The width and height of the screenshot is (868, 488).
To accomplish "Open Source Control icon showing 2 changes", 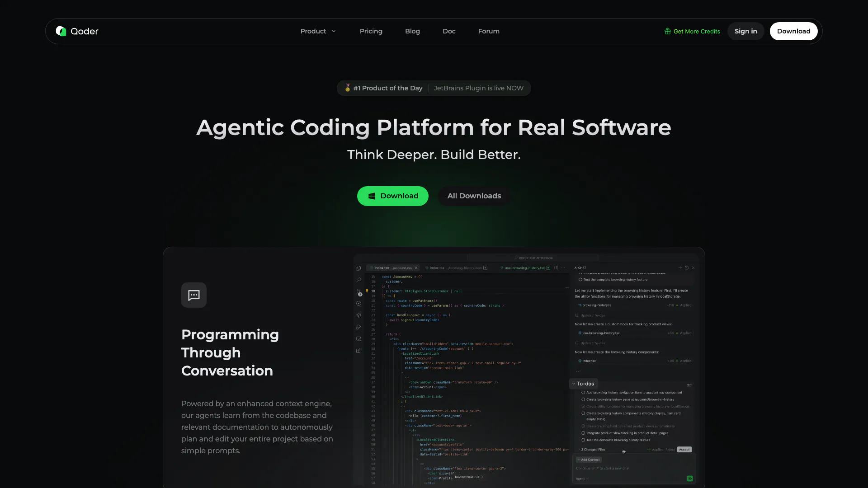I will coord(359,292).
